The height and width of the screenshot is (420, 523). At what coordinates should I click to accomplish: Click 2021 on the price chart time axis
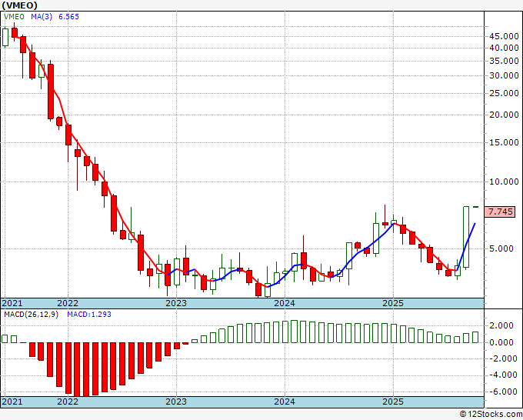click(x=12, y=303)
